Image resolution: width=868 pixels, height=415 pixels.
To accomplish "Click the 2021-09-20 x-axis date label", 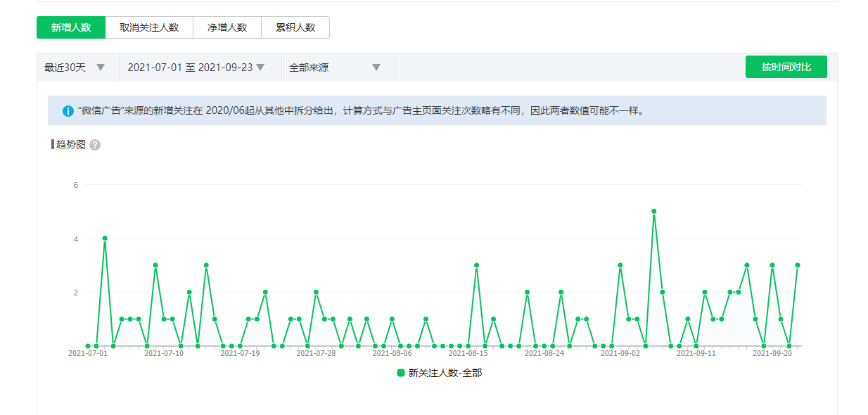I will (x=772, y=354).
